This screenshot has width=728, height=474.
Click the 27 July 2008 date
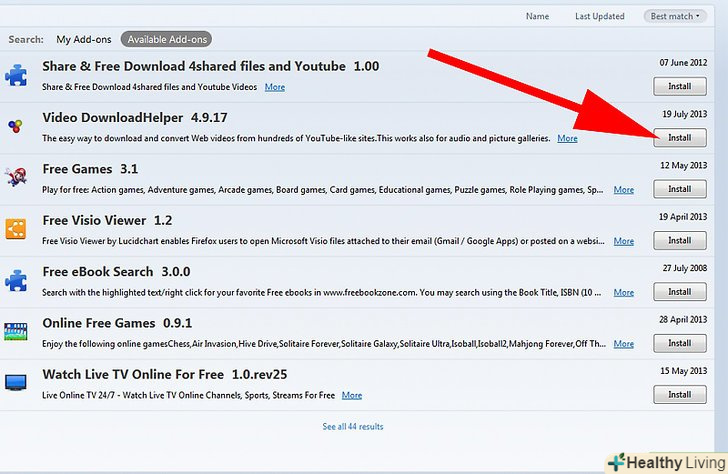coord(685,268)
